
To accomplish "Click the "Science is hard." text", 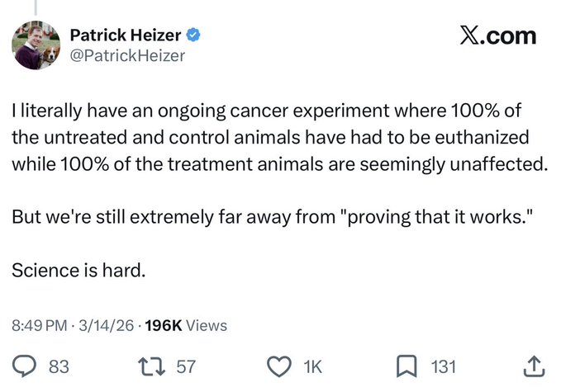I will coord(78,270).
